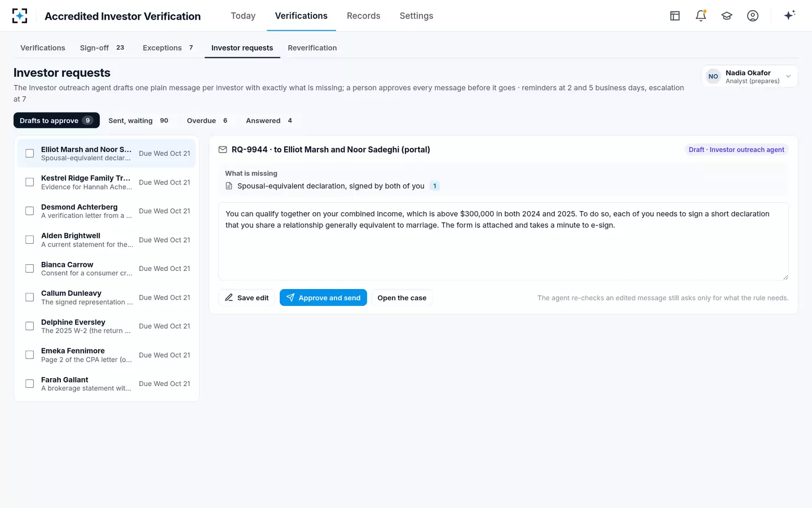Open the Kestrel Ridge Family Trust row

coord(107,182)
